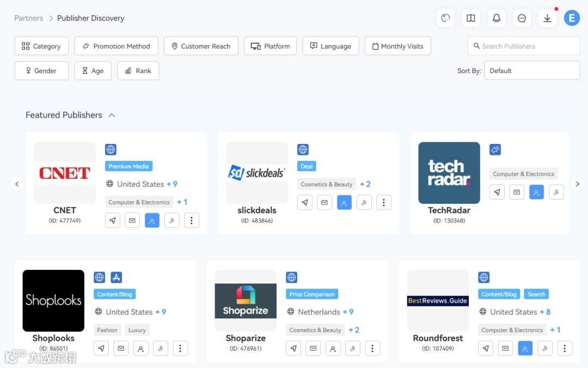This screenshot has width=588, height=368.
Task: Click the blue user icon on Roundforest card
Action: tap(525, 348)
